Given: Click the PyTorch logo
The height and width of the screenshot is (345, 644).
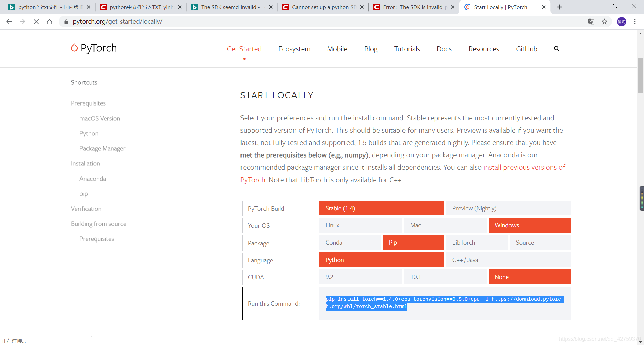Looking at the screenshot, I should (94, 48).
